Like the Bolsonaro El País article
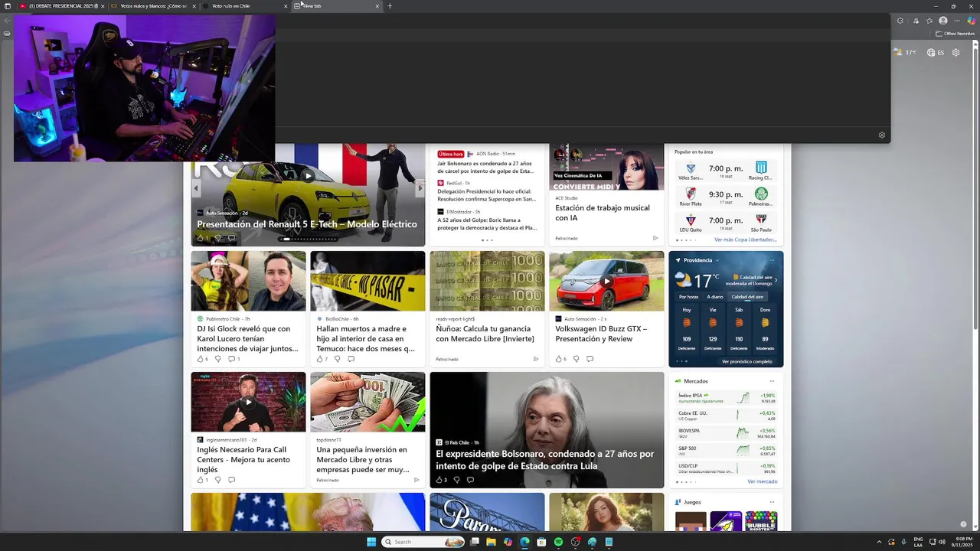 pos(440,480)
